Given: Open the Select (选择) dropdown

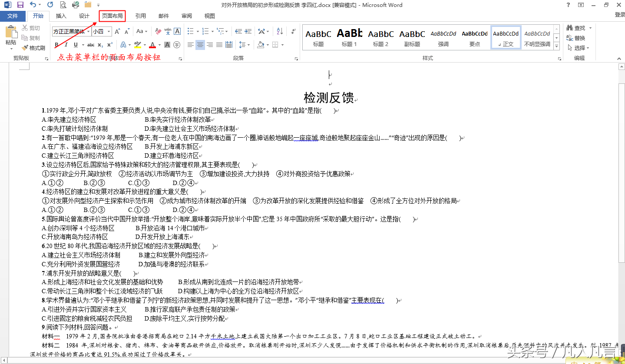Looking at the screenshot, I should [579, 48].
